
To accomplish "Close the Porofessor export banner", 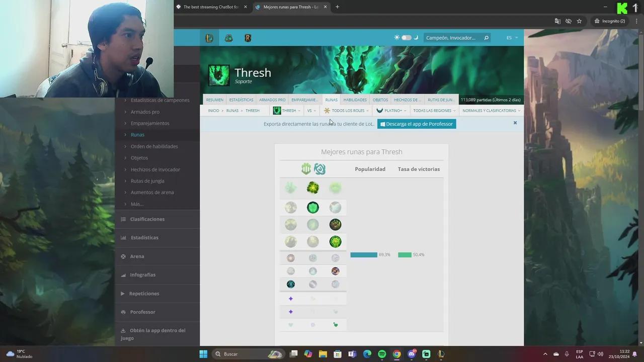I will [x=515, y=123].
